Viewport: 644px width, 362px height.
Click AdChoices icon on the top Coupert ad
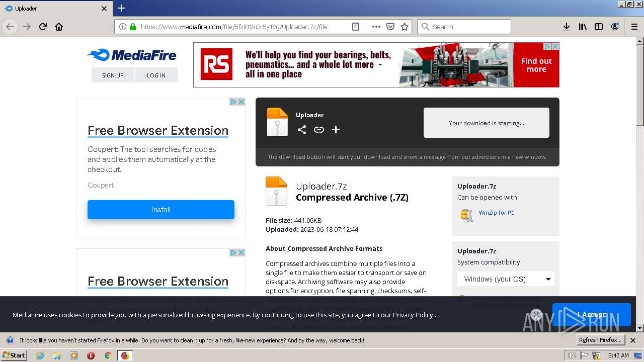pyautogui.click(x=233, y=102)
